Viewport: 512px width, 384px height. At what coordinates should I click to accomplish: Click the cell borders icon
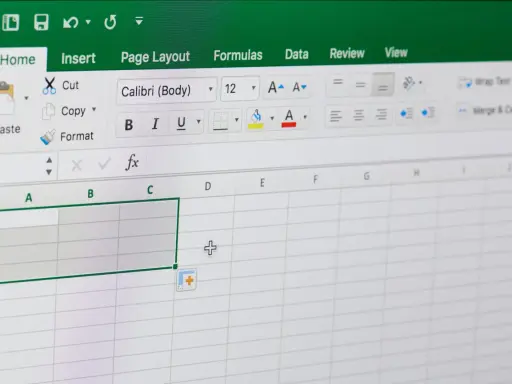coord(220,121)
